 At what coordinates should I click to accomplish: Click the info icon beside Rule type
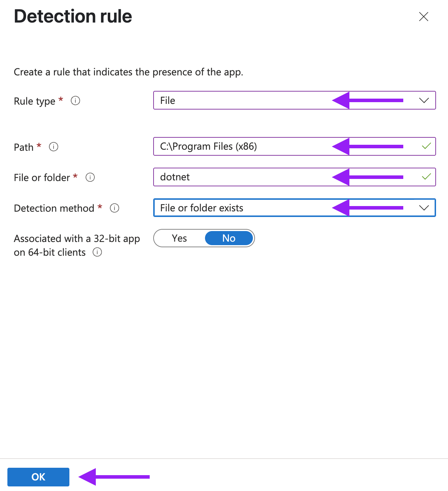tap(75, 101)
